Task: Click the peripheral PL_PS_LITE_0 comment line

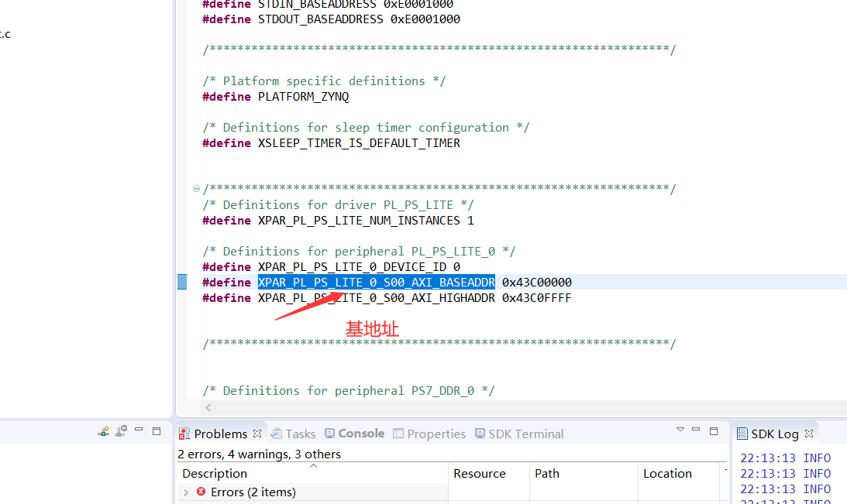Action: tap(359, 252)
